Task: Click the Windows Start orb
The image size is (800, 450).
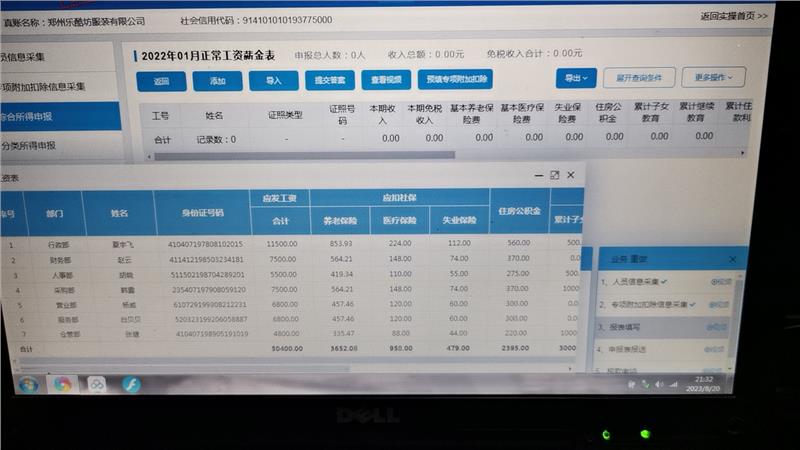Action: [27, 385]
